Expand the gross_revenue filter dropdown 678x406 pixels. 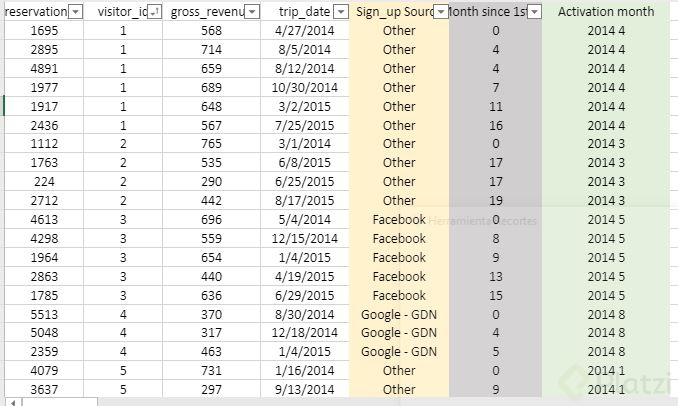[x=252, y=12]
